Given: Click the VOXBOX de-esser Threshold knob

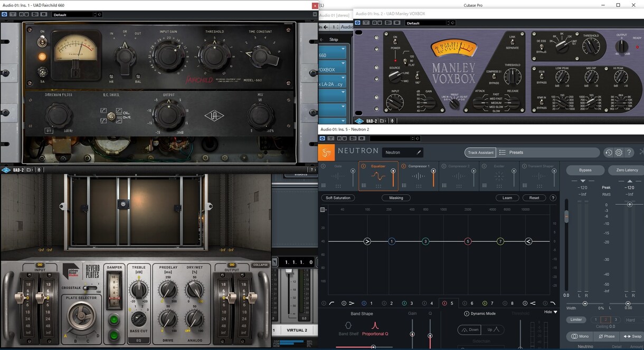Looking at the screenshot, I should click(x=591, y=48).
